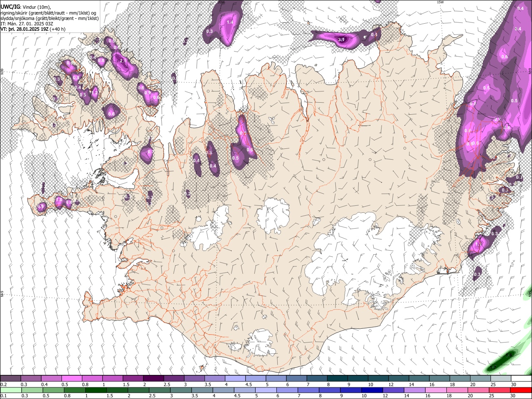Click the '2.1' precipitation value in Westfjords
This screenshot has height=399, width=532.
coord(122,61)
